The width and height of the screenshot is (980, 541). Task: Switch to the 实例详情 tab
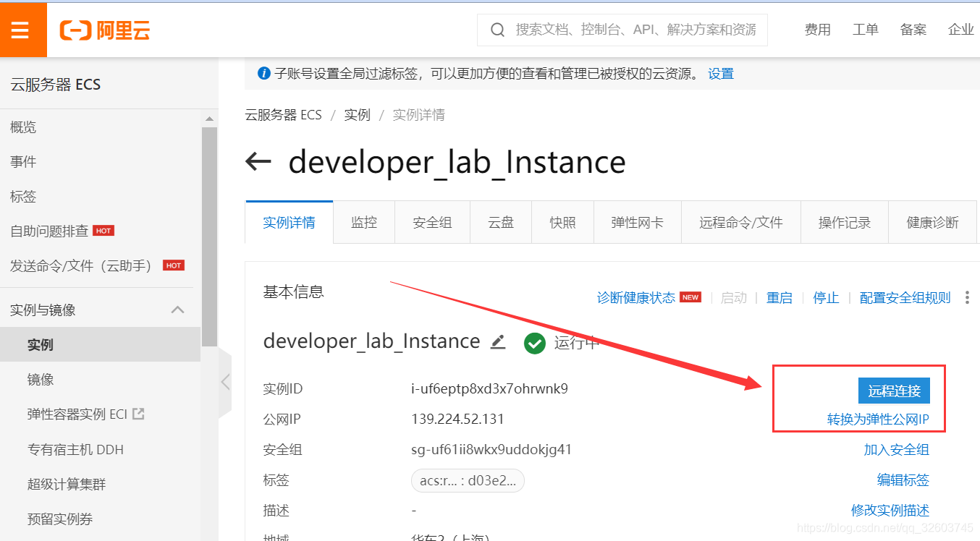pos(290,222)
